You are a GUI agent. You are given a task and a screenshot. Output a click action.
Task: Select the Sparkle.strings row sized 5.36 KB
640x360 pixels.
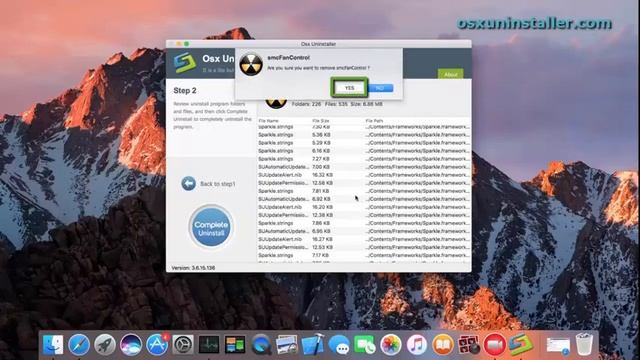tap(364, 135)
